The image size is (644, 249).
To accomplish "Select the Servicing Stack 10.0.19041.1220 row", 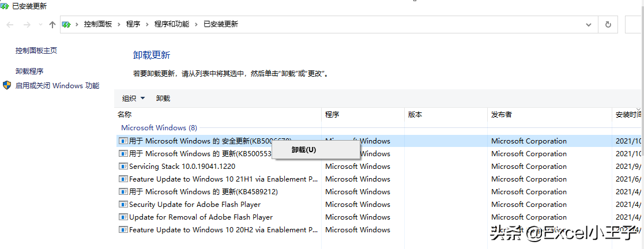I will 380,167.
